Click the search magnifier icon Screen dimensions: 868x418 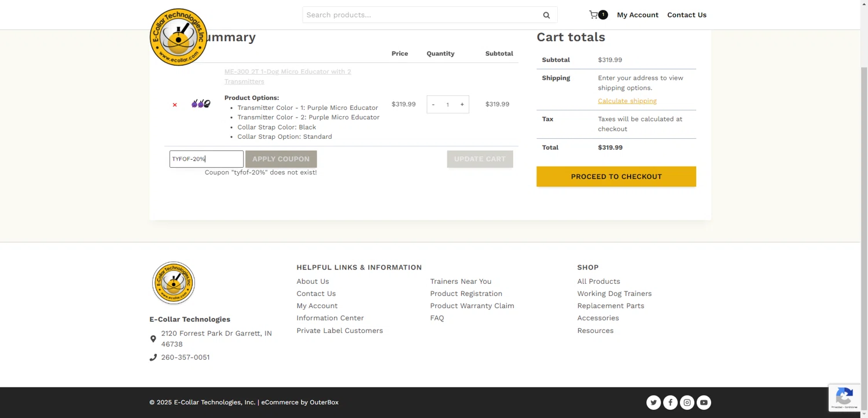point(546,15)
